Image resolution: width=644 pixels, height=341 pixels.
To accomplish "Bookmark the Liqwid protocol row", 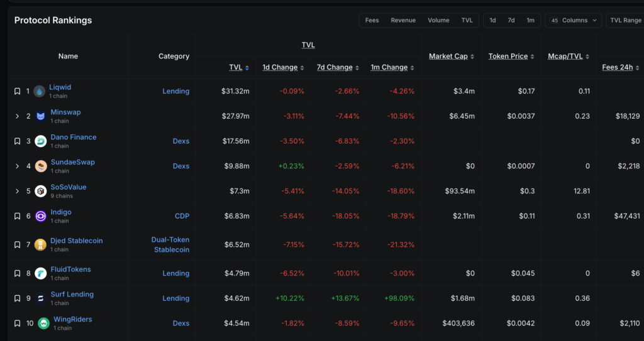I will coord(17,91).
